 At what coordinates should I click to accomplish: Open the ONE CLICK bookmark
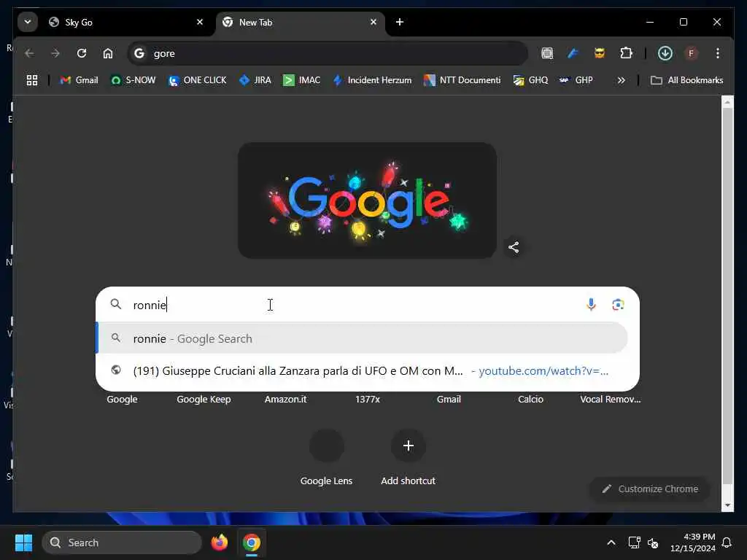point(198,80)
